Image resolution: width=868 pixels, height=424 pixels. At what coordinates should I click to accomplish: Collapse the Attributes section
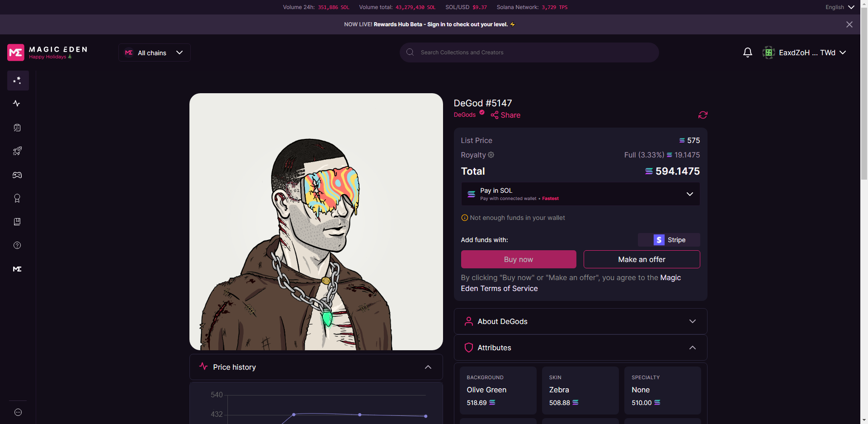pyautogui.click(x=580, y=348)
